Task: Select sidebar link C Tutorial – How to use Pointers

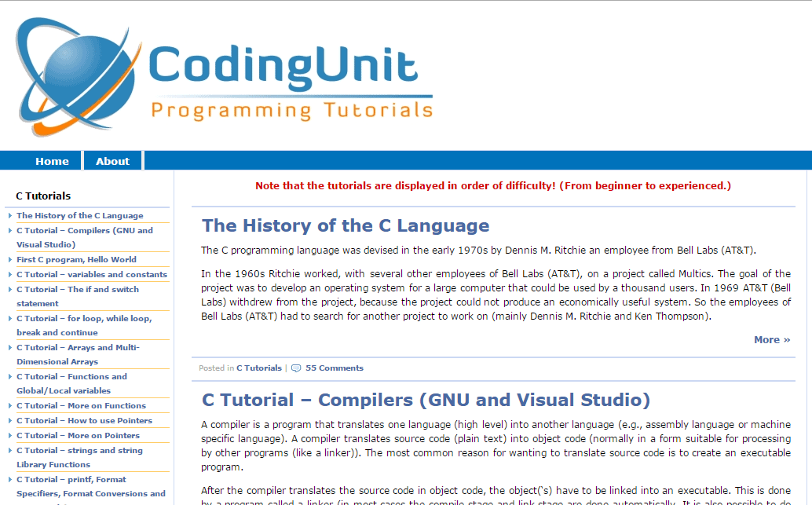Action: (84, 421)
